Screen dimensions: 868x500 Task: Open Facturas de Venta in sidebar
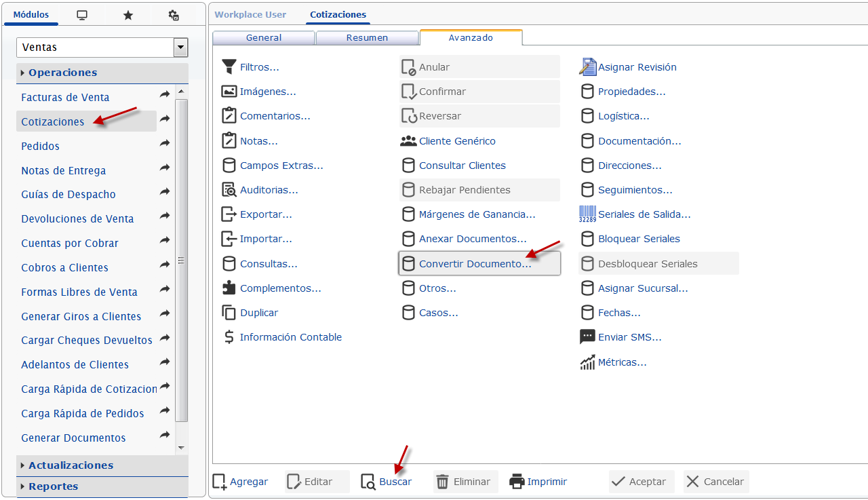click(x=65, y=98)
